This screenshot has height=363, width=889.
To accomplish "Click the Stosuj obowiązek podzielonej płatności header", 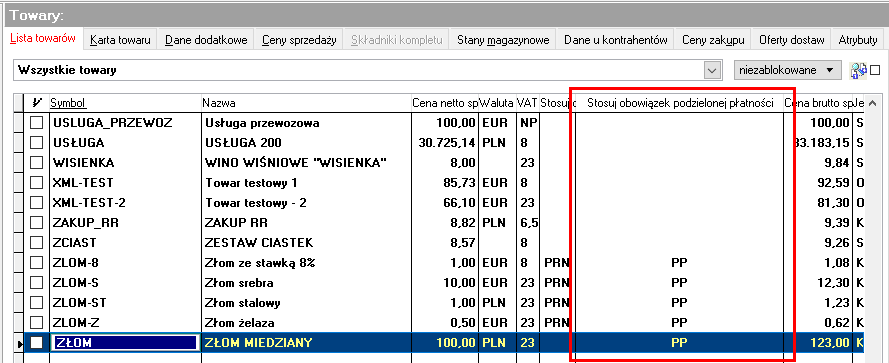I will pyautogui.click(x=680, y=103).
